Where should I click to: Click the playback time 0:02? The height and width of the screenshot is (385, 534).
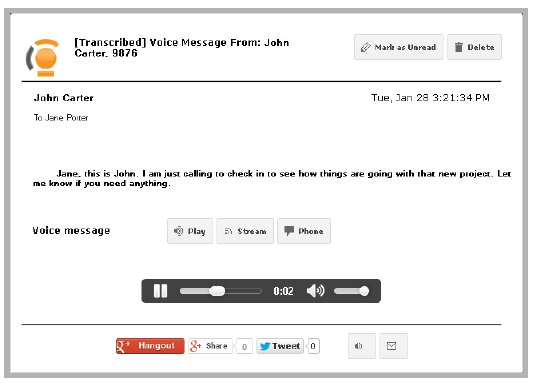click(283, 291)
